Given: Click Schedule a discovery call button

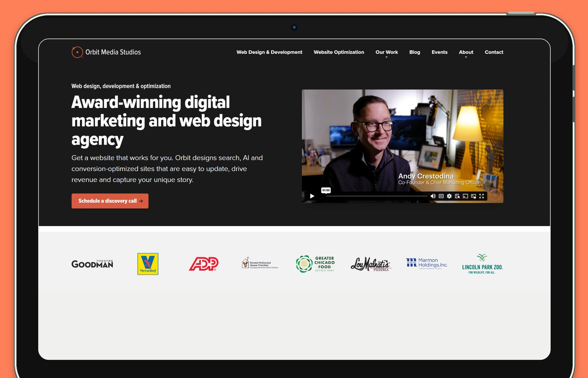Looking at the screenshot, I should click(110, 201).
